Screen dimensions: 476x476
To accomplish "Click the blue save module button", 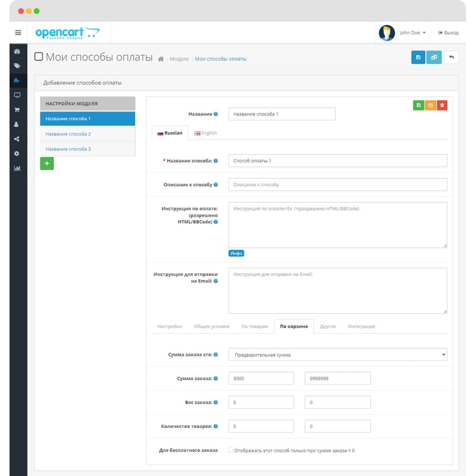I will 418,57.
